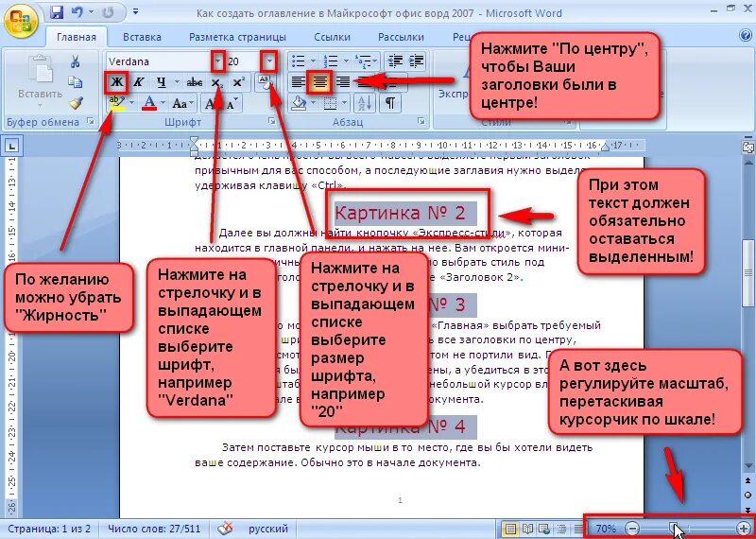Toggle Bold Ж formatting

click(x=116, y=82)
